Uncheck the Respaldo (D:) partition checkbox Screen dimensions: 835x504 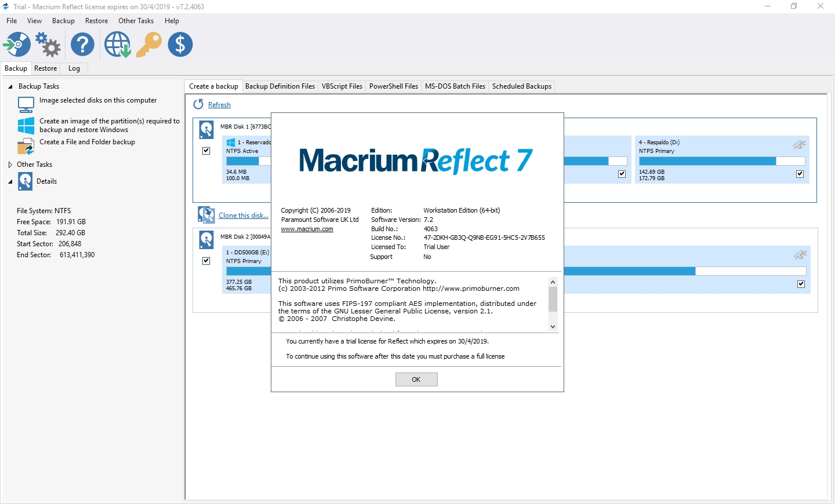coord(800,174)
